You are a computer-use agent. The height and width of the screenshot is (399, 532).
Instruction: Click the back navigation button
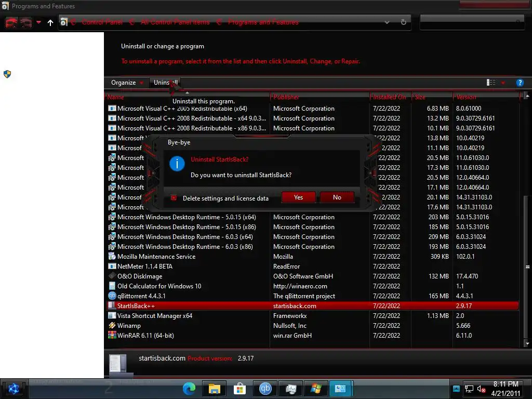(x=11, y=22)
